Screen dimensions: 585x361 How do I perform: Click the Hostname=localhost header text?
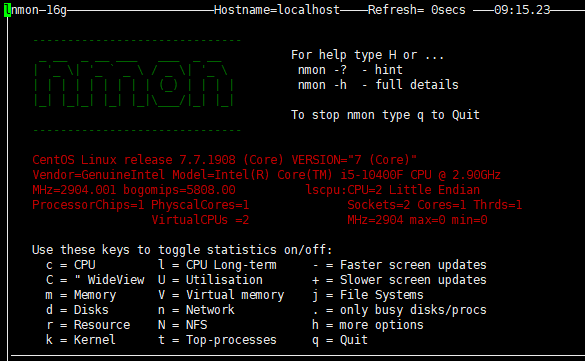(277, 10)
